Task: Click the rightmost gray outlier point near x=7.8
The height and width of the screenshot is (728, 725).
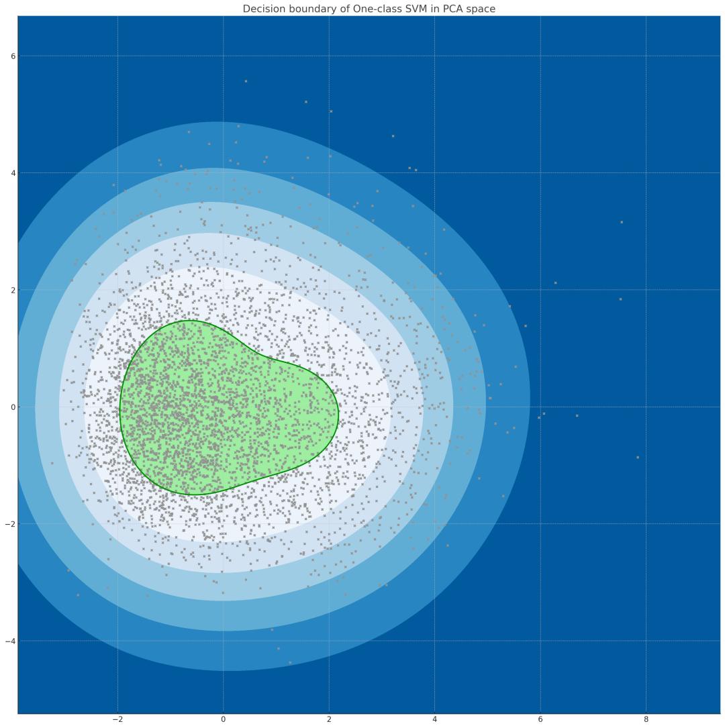Action: (x=638, y=458)
